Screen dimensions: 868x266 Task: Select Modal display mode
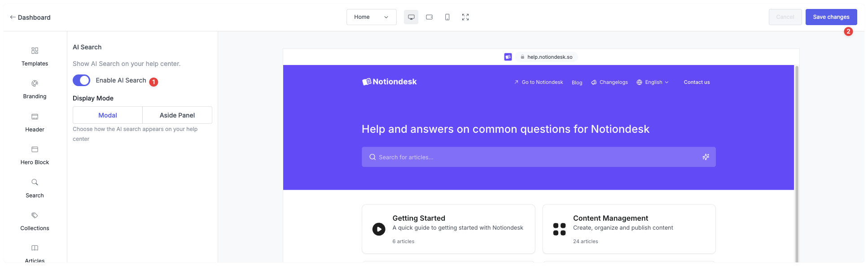pyautogui.click(x=108, y=115)
